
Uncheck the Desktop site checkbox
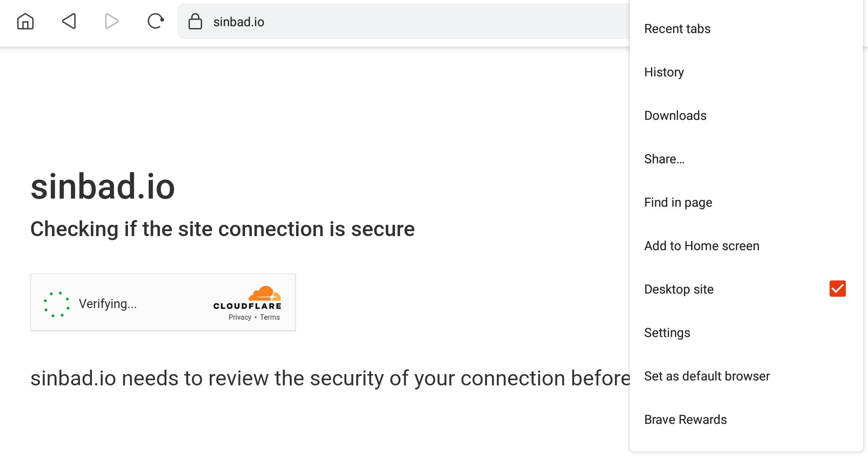tap(837, 289)
